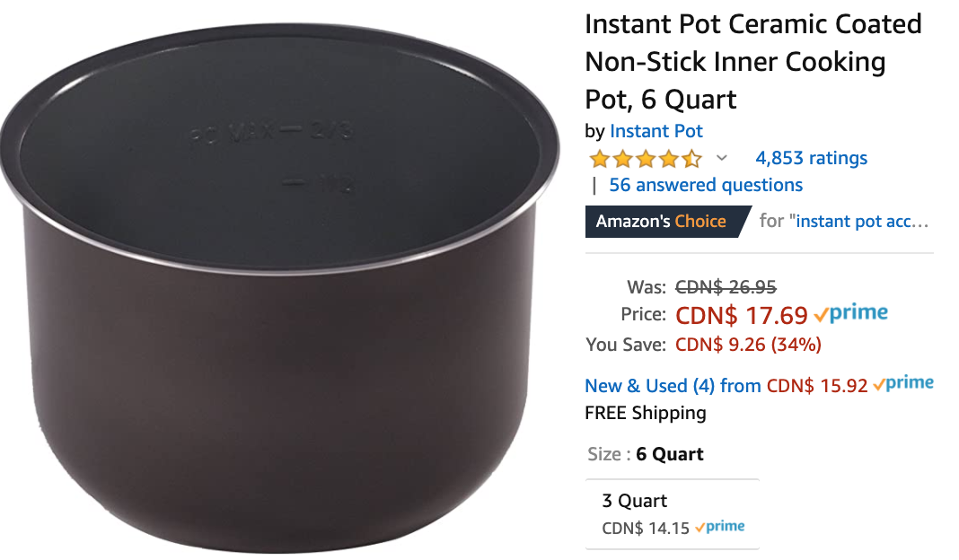Image resolution: width=959 pixels, height=560 pixels.
Task: Open the "instant pot acc…" search link
Action: pos(862,222)
